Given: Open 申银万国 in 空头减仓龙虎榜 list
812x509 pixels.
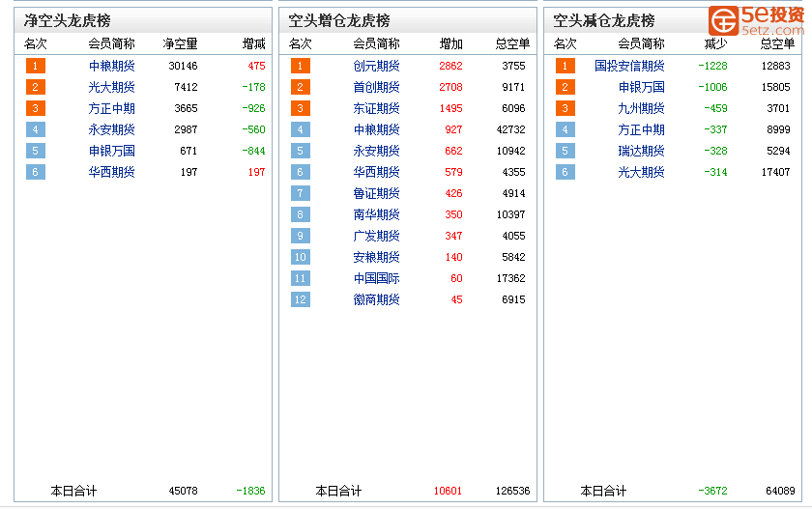Looking at the screenshot, I should (642, 87).
